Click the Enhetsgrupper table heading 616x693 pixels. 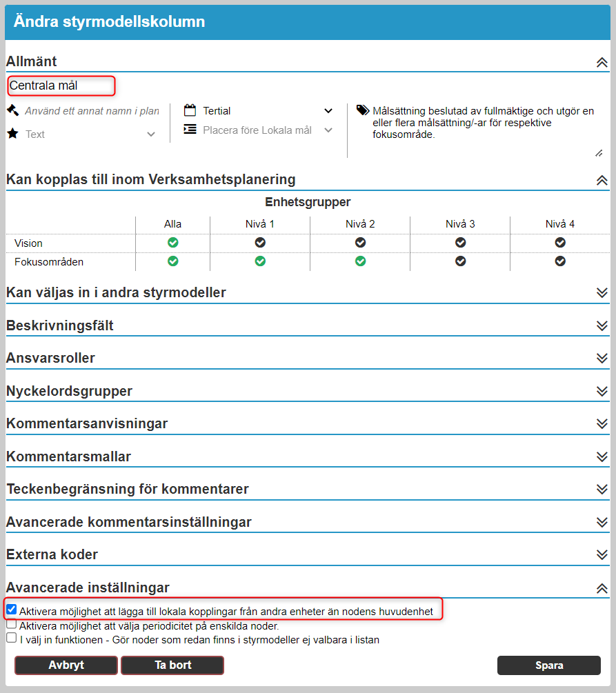[x=308, y=202]
